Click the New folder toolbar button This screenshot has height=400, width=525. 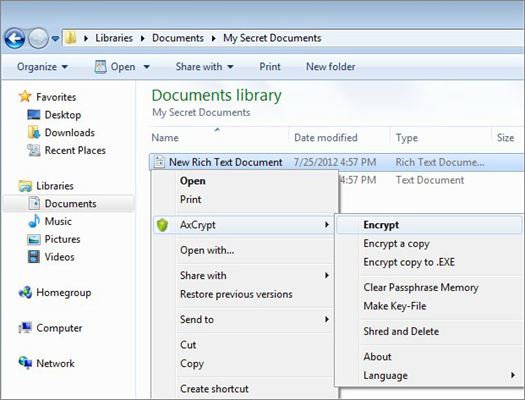(330, 67)
